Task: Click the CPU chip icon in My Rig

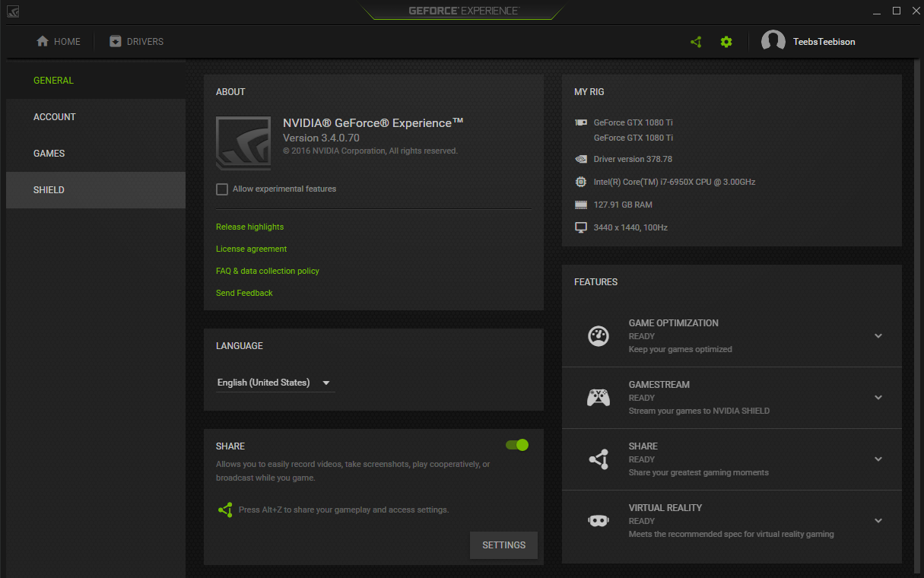Action: 580,182
